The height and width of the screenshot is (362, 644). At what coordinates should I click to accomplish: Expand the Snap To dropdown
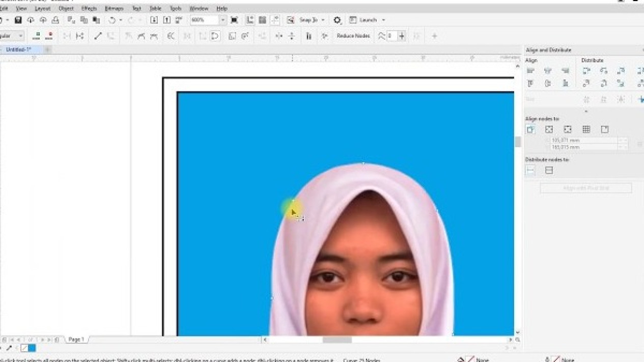coord(323,20)
